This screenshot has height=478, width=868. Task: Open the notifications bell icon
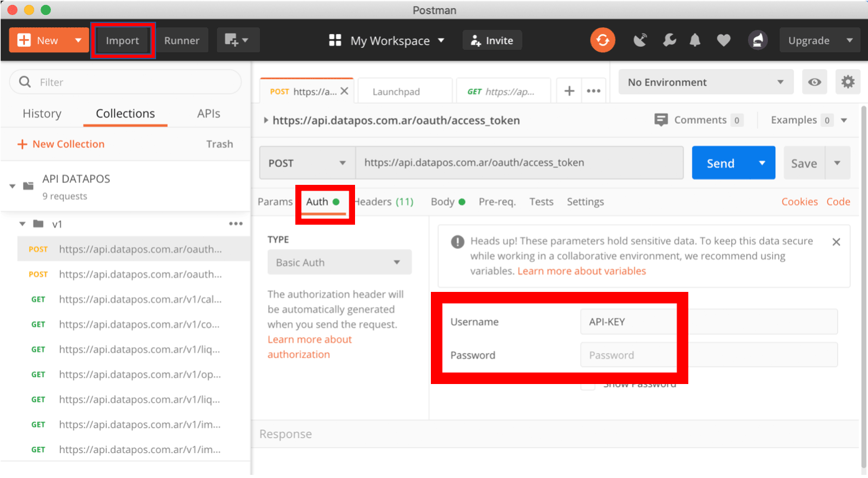695,40
